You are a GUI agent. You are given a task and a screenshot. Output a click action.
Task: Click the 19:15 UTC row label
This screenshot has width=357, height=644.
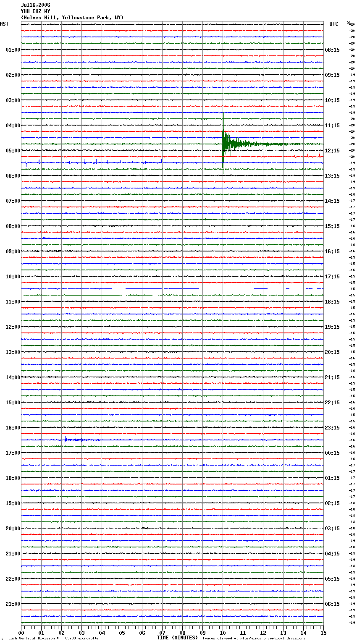[x=332, y=327]
